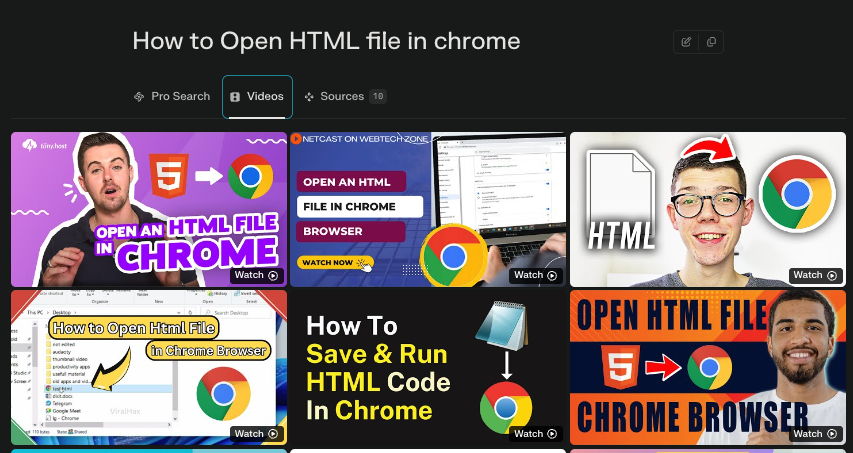Watch the orange Open HTML File video

pos(815,433)
